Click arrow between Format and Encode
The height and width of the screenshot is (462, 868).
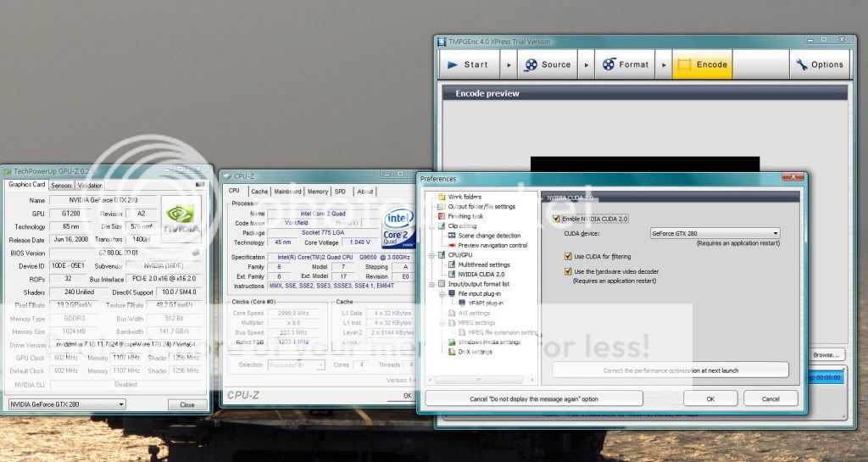(663, 64)
